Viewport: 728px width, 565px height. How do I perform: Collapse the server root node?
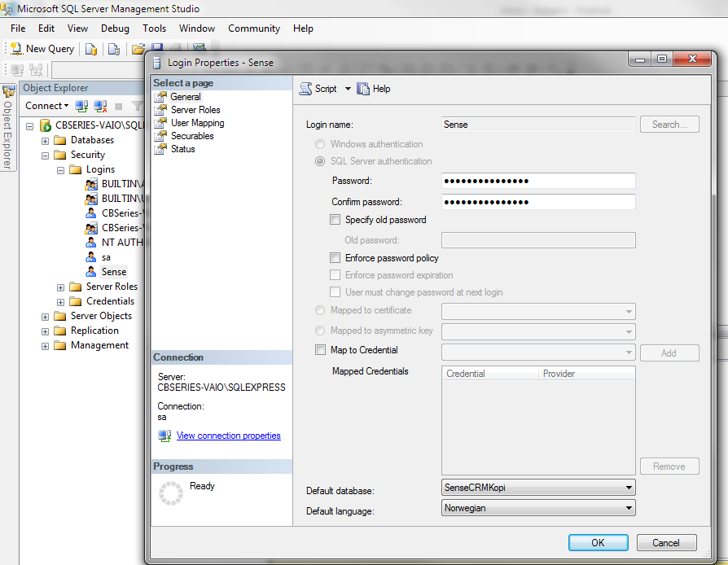click(x=29, y=126)
